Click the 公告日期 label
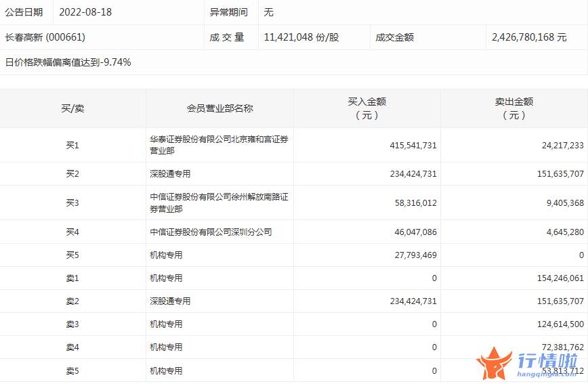 click(24, 12)
